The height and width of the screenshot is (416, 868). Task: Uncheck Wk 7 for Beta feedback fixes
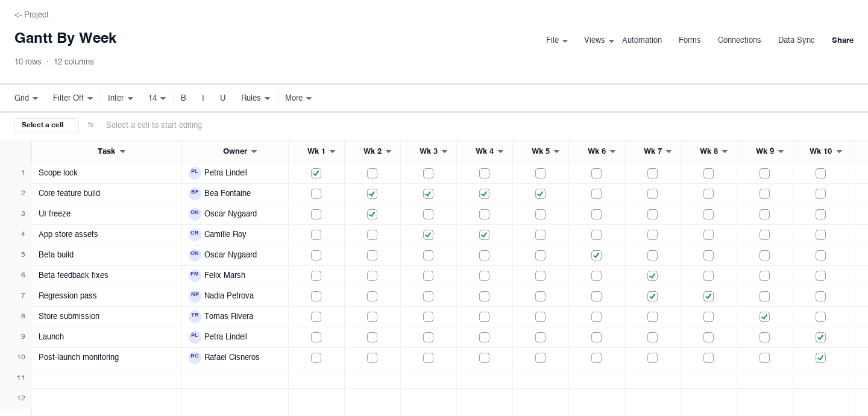click(x=652, y=276)
